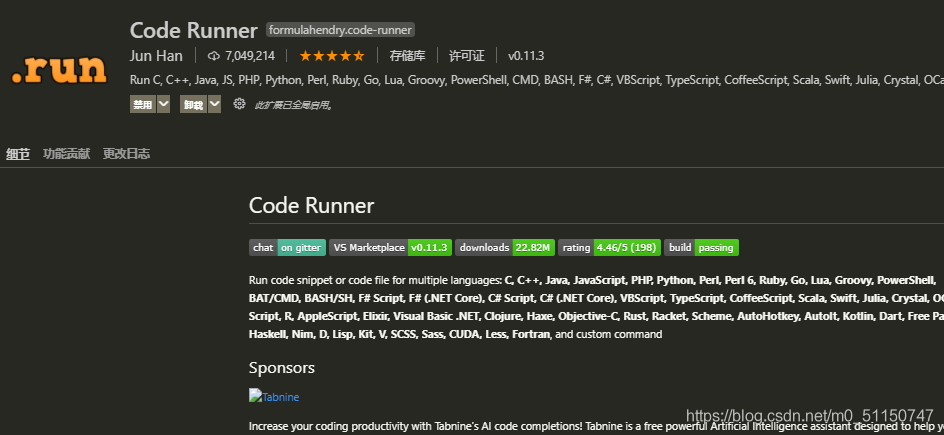
Task: Click the chat on gitter badge
Action: pyautogui.click(x=287, y=247)
